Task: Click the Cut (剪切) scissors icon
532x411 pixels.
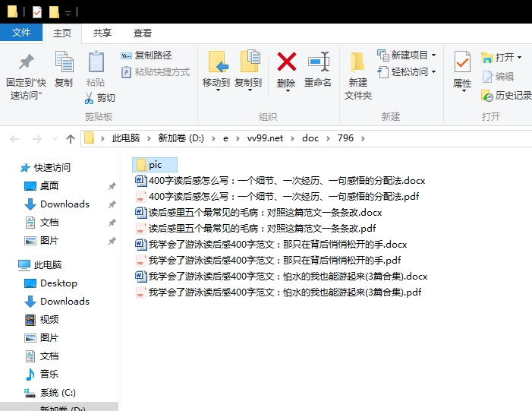Action: coord(89,98)
